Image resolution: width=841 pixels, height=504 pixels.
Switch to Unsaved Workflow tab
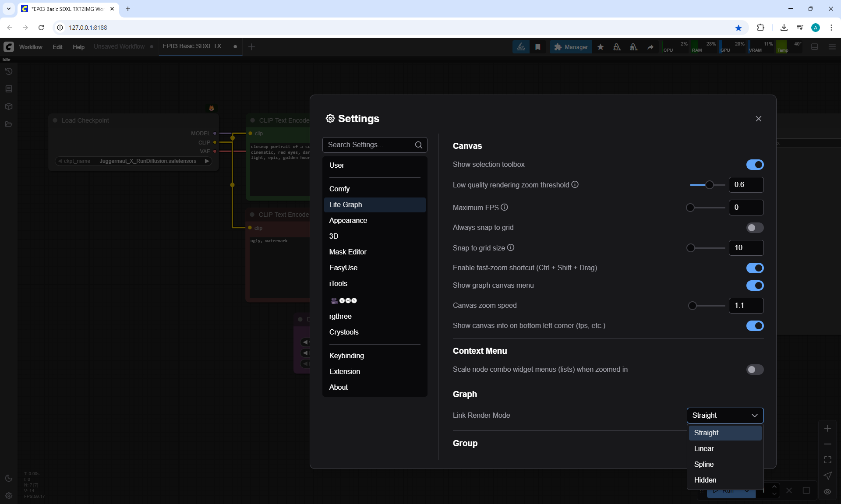click(x=119, y=46)
